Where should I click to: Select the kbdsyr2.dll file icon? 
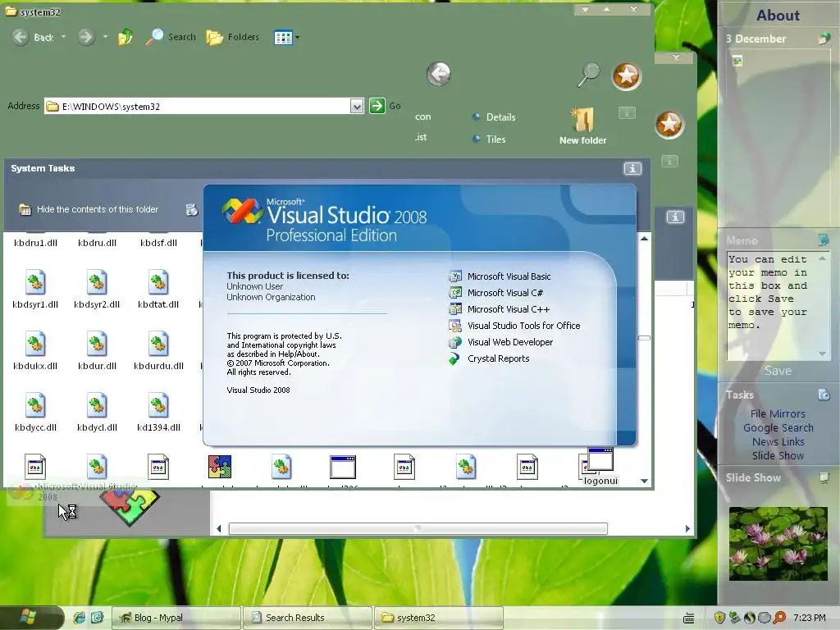(x=97, y=282)
